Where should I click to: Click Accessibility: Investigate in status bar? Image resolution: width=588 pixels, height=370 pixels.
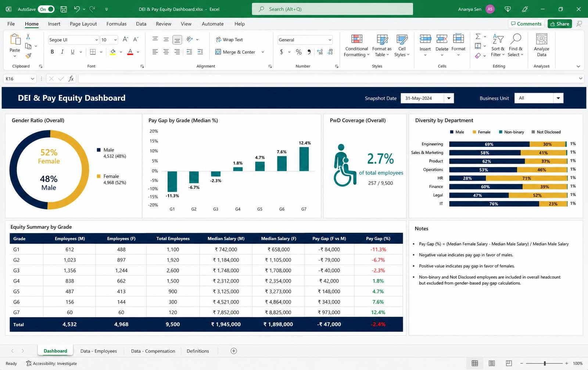[x=51, y=363]
